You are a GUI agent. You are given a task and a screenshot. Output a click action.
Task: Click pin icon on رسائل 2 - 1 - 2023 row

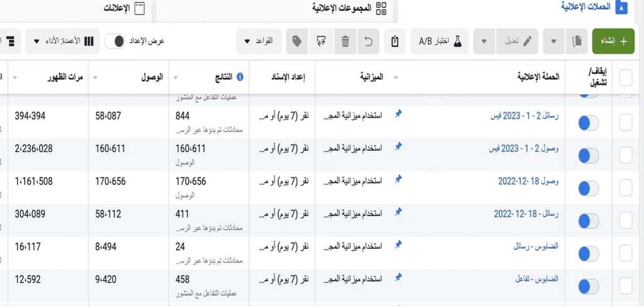(x=398, y=114)
